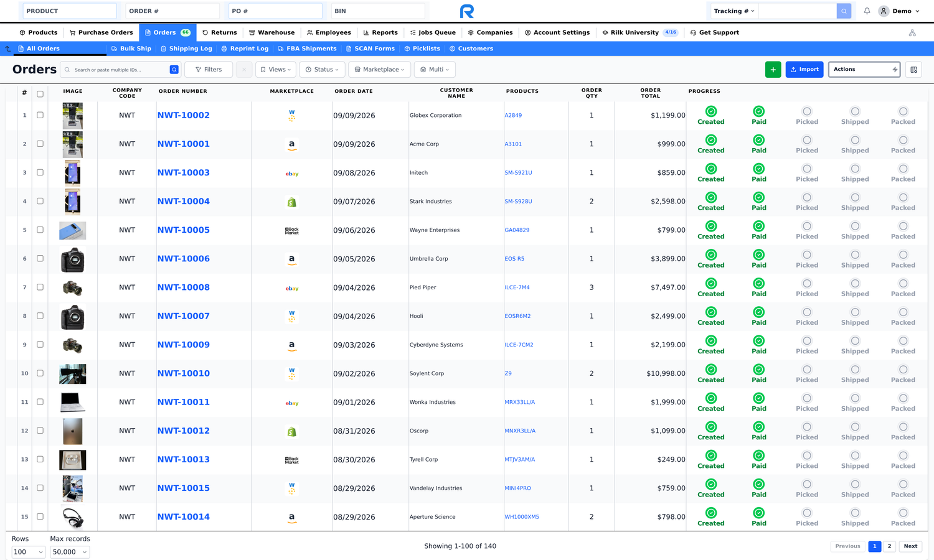Open the Rows per page dropdown
The height and width of the screenshot is (560, 934).
click(29, 552)
